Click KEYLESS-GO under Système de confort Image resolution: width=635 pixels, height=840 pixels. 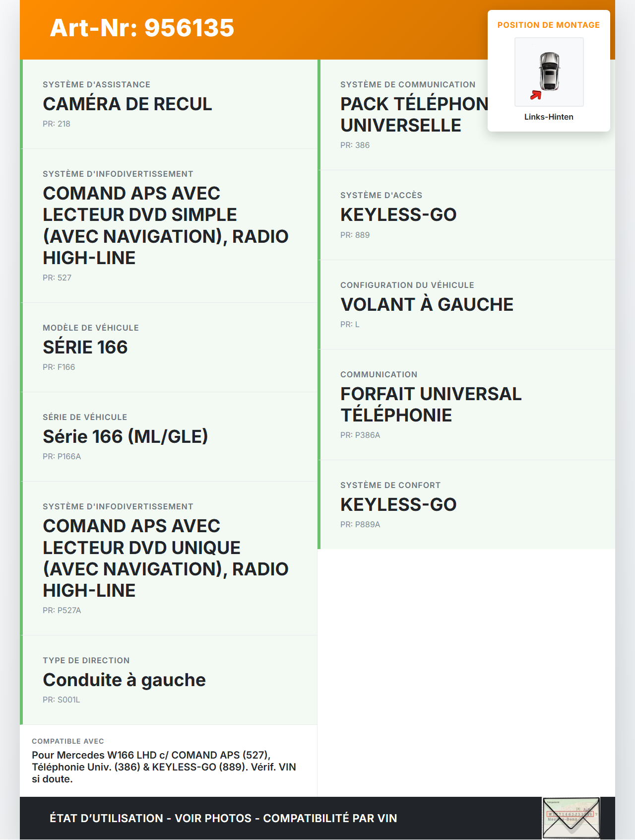click(398, 504)
